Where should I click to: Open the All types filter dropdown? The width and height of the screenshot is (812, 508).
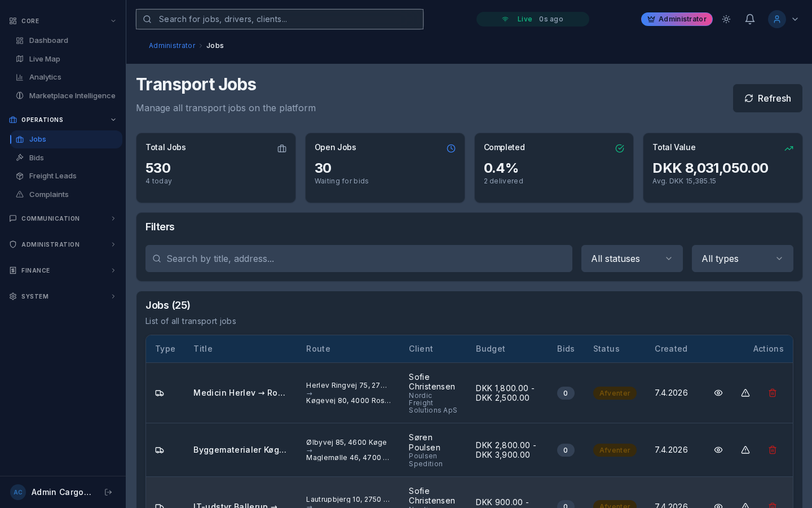point(742,259)
